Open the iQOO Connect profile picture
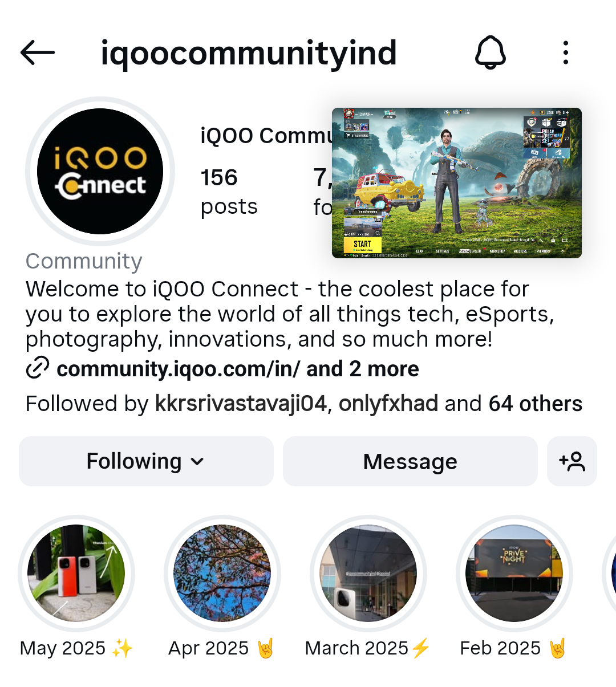Image resolution: width=616 pixels, height=687 pixels. click(x=100, y=171)
